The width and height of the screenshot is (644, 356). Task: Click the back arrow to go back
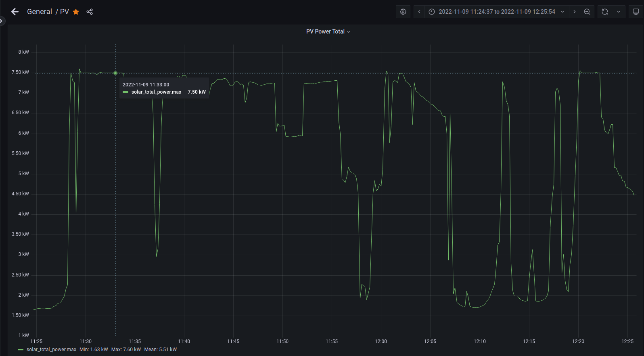[15, 12]
